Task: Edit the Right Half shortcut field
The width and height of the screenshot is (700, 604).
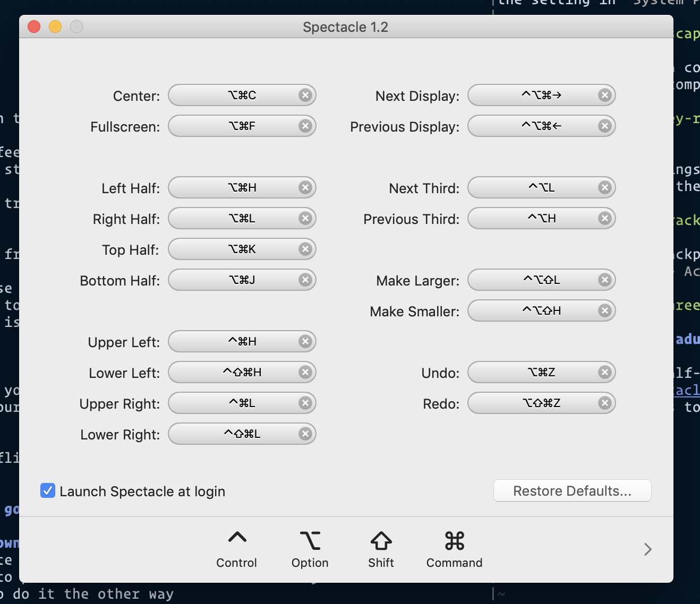Action: coord(242,218)
